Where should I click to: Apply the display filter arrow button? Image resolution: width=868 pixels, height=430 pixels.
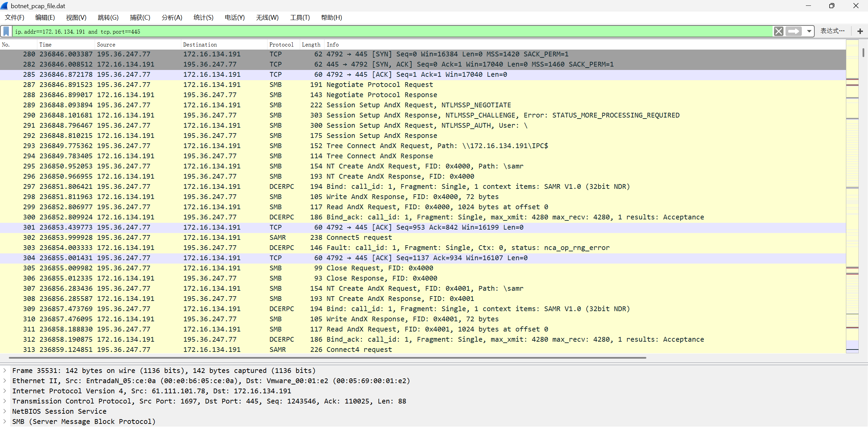(x=793, y=31)
